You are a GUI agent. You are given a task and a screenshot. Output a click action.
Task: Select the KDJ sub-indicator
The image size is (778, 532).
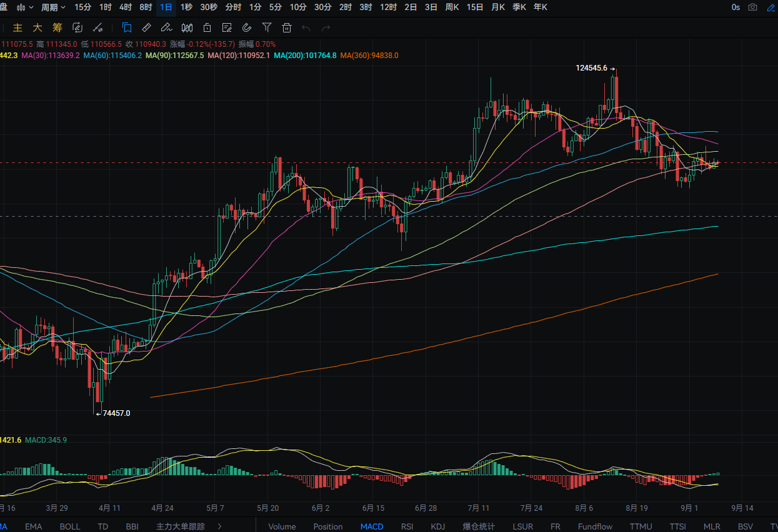(438, 526)
